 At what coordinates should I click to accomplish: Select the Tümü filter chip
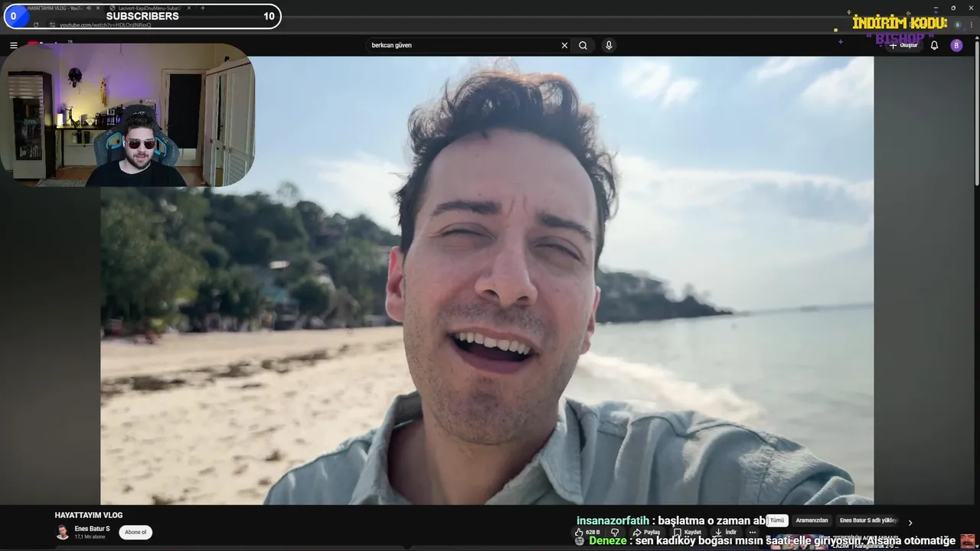point(777,520)
